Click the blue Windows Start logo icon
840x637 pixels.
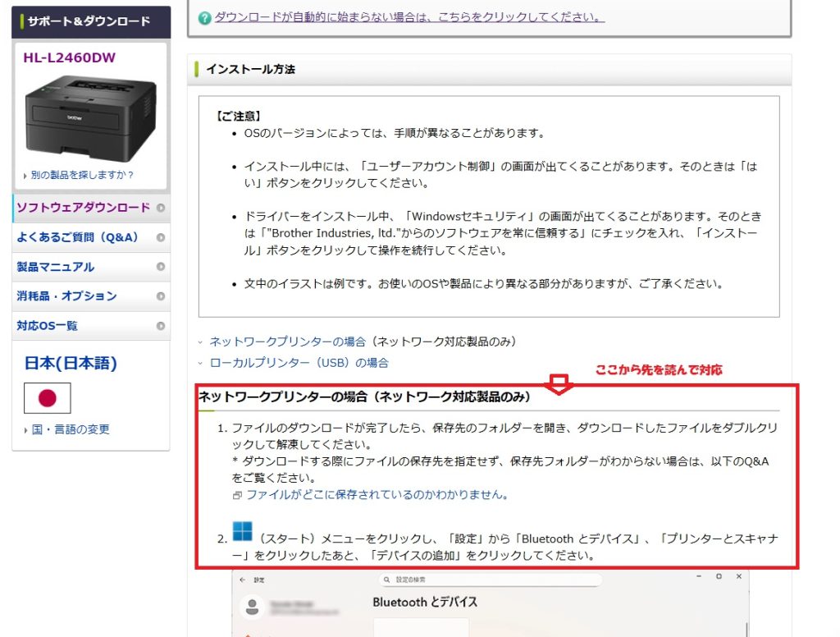click(242, 531)
